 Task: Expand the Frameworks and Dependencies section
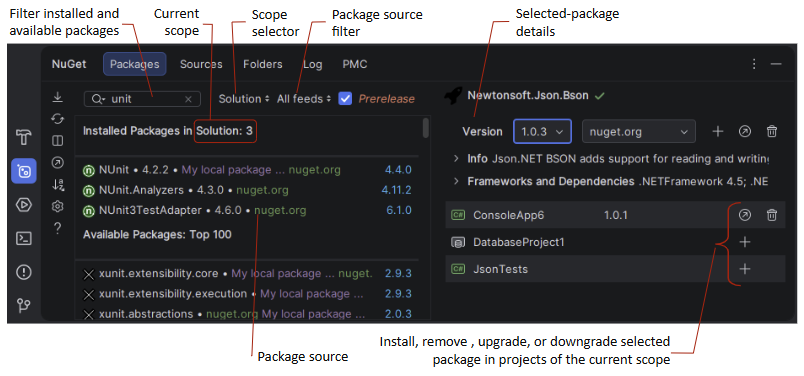coord(456,182)
